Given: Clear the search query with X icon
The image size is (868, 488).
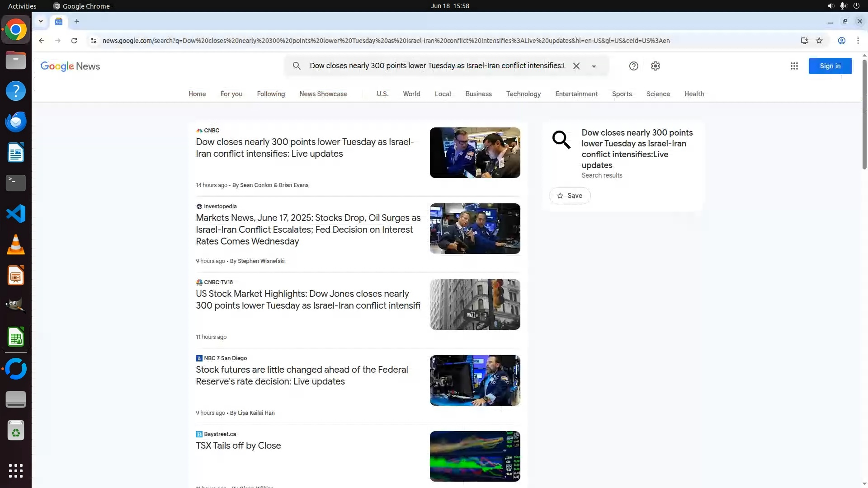Looking at the screenshot, I should tap(576, 66).
